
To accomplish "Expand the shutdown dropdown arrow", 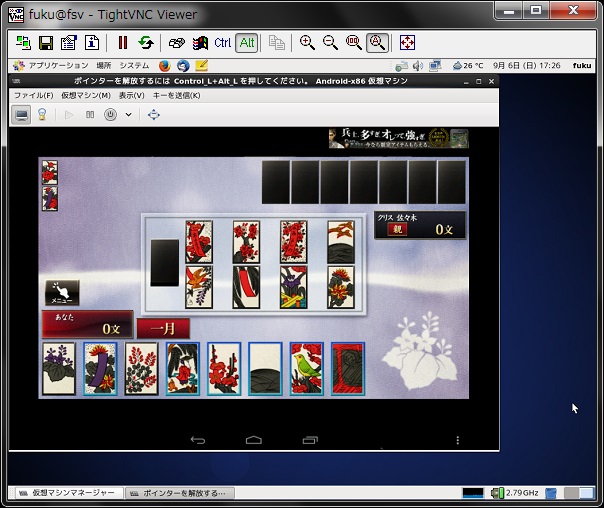I will [x=128, y=114].
